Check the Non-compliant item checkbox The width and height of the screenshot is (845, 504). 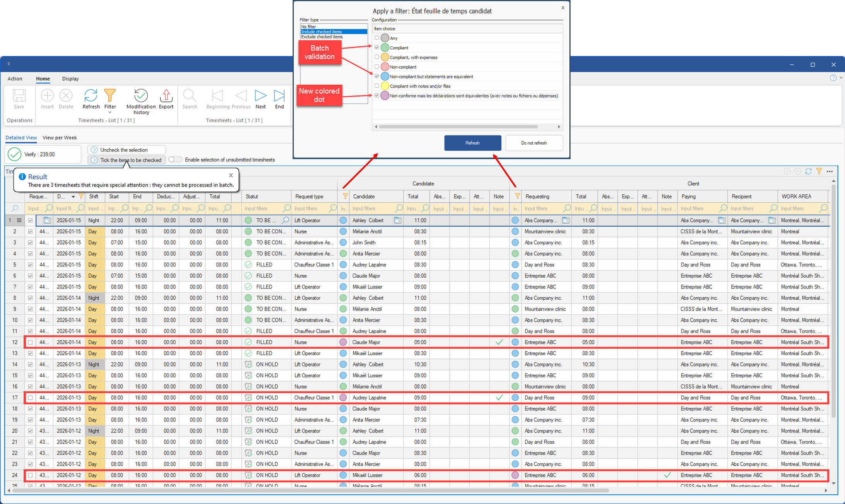tap(377, 67)
